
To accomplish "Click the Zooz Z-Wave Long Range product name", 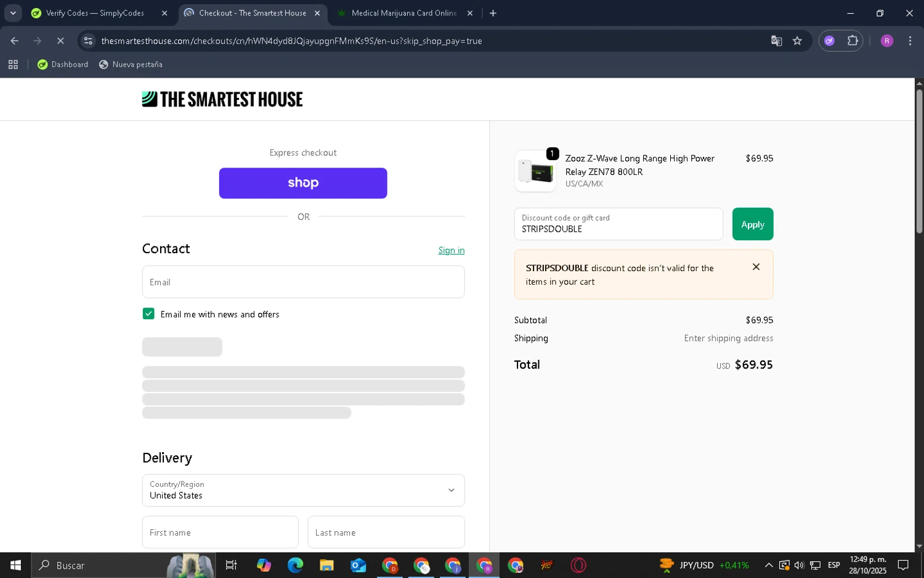I will click(x=640, y=165).
